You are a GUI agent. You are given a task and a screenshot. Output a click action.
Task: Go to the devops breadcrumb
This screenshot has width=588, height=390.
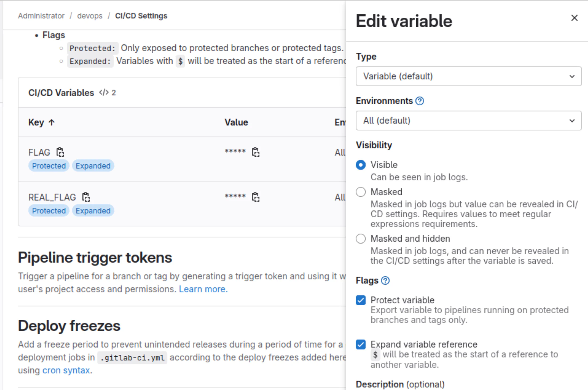click(x=90, y=16)
